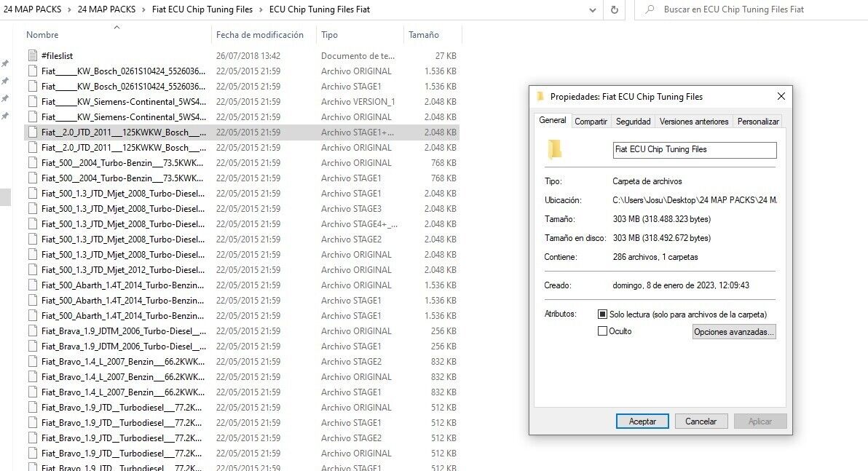Screen dimensions: 868x471
Task: Sort by the Nombre column header
Action: point(42,34)
